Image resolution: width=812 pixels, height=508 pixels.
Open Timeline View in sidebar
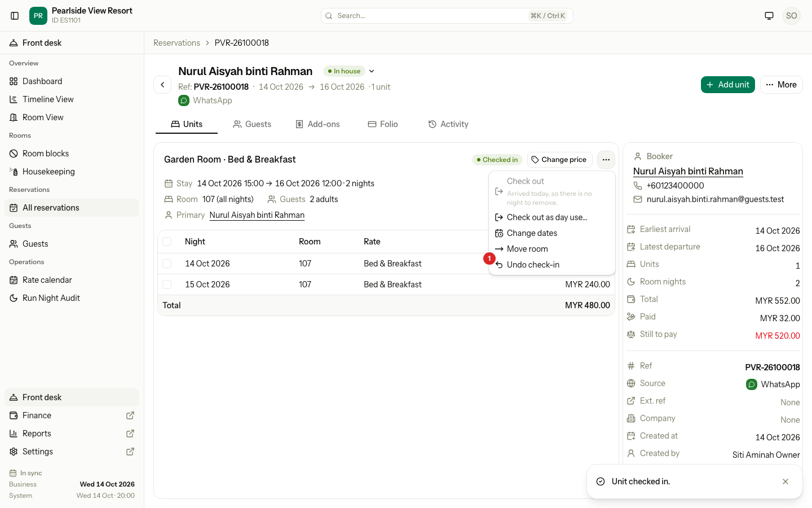[x=72, y=99]
